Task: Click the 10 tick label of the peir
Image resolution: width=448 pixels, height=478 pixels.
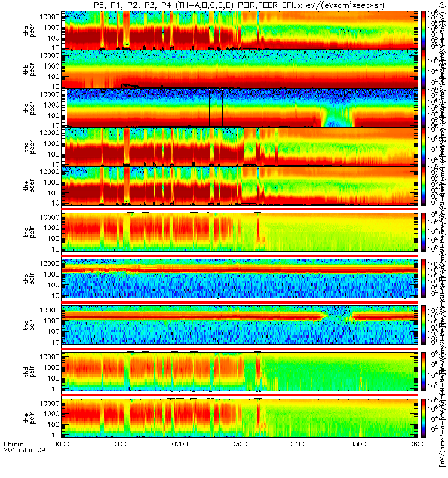Action: (55, 435)
